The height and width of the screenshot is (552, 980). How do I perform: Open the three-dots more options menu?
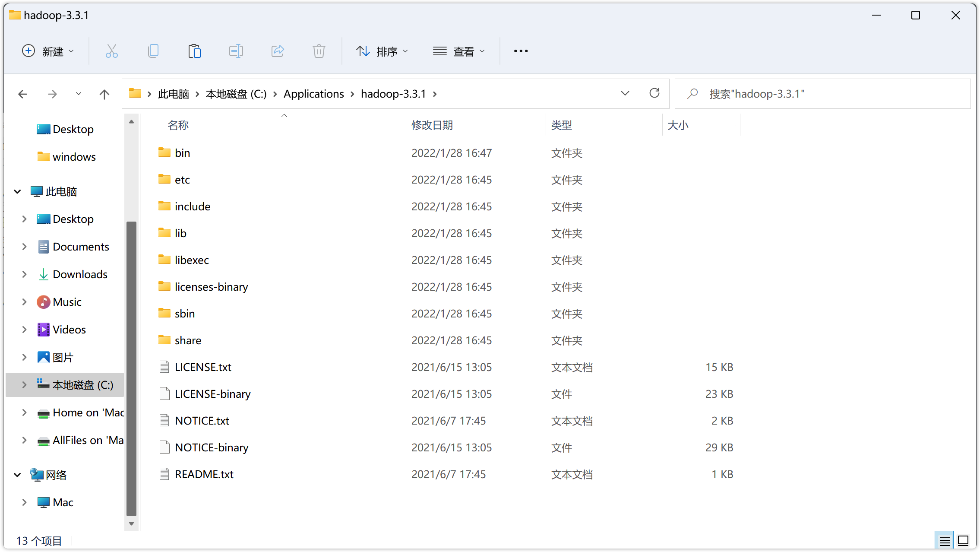point(521,51)
